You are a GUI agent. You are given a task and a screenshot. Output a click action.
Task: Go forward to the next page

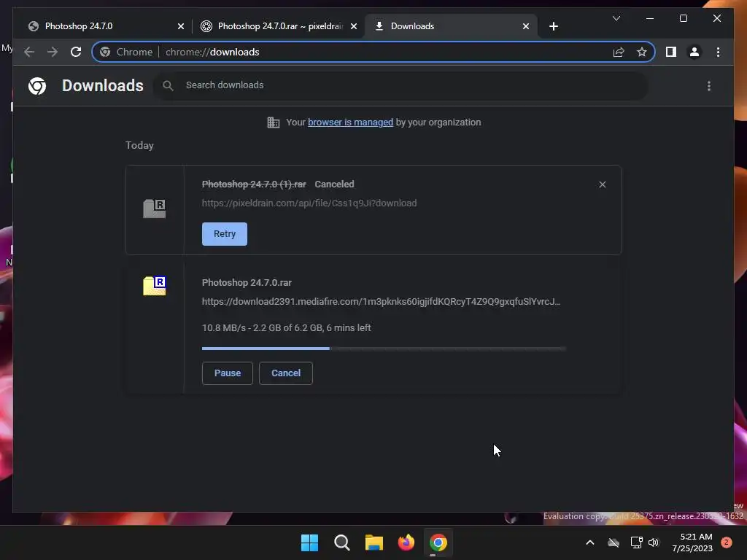[53, 52]
